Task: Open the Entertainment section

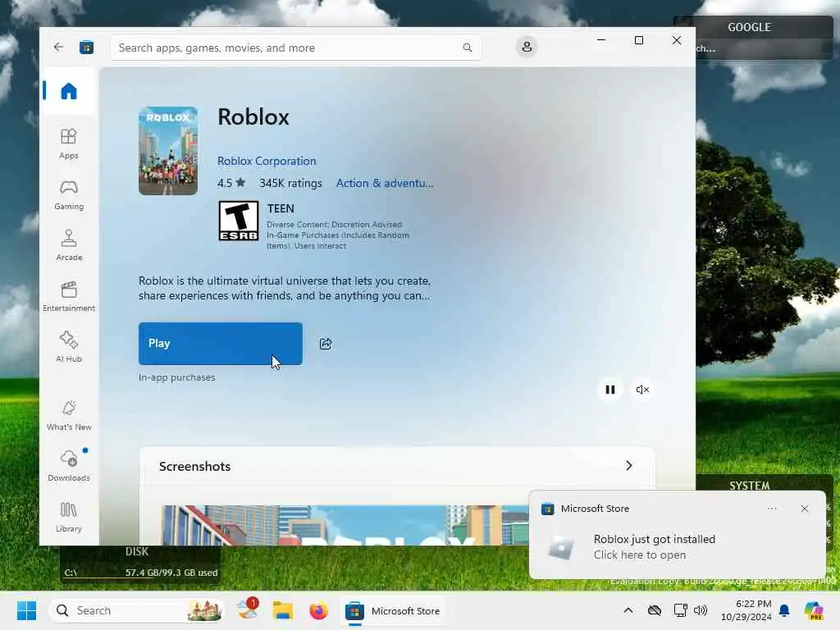Action: [x=69, y=296]
